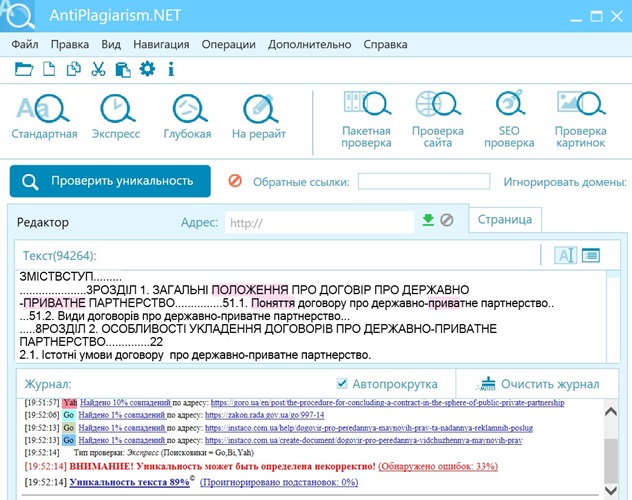The height and width of the screenshot is (500, 632).
Task: Click the list view icon in Текст panel
Action: click(x=591, y=255)
